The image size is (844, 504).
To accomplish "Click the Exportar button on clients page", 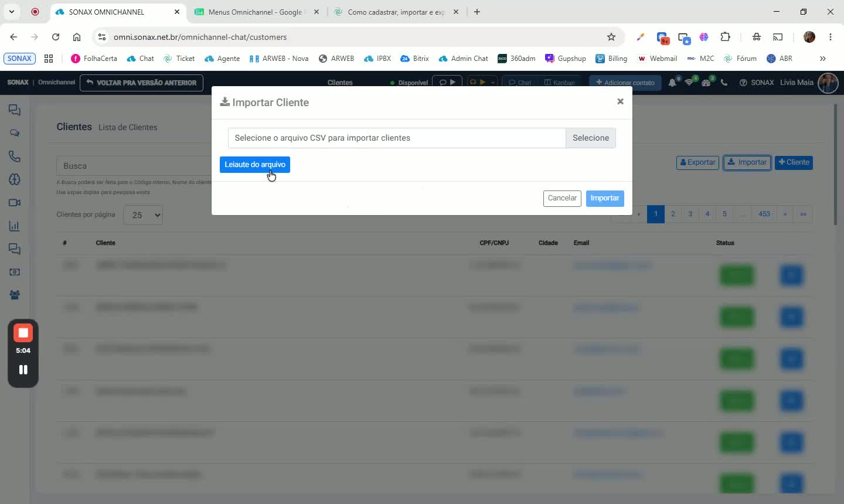I will (697, 162).
